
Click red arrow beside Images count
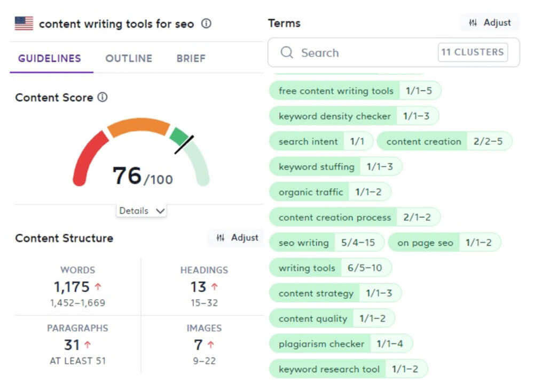tap(211, 345)
